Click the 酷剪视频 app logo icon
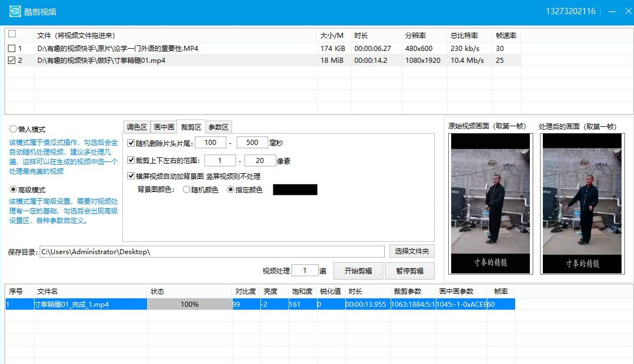 [x=15, y=11]
